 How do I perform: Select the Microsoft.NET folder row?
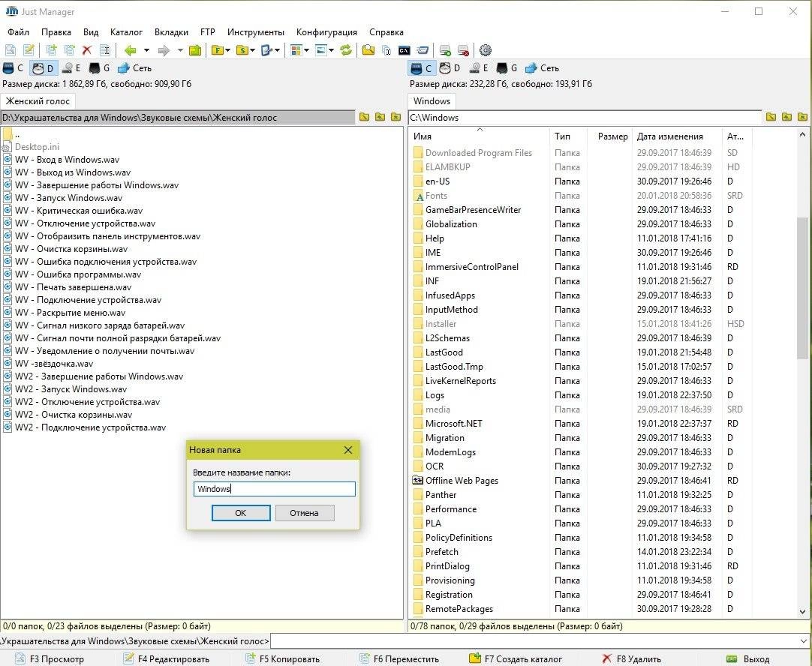[580, 423]
